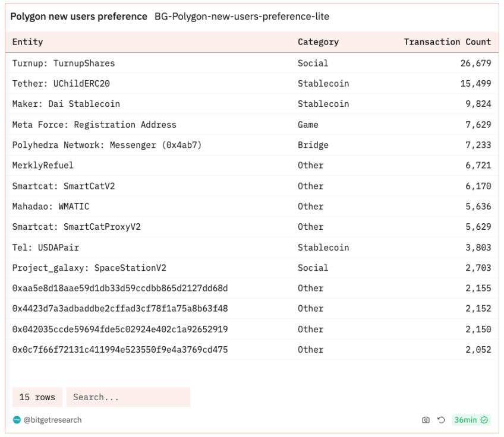Image resolution: width=504 pixels, height=437 pixels.
Task: Click the bitgetresearch avatar icon
Action: [x=17, y=420]
